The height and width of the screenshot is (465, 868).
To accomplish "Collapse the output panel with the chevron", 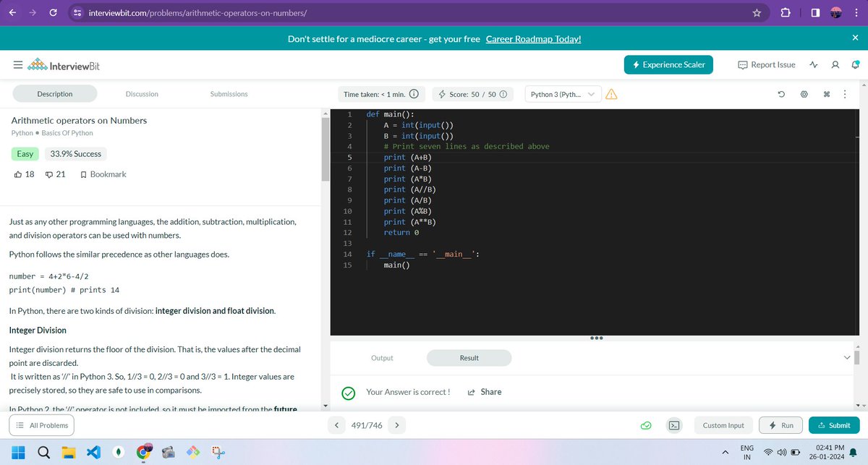I will (x=848, y=358).
